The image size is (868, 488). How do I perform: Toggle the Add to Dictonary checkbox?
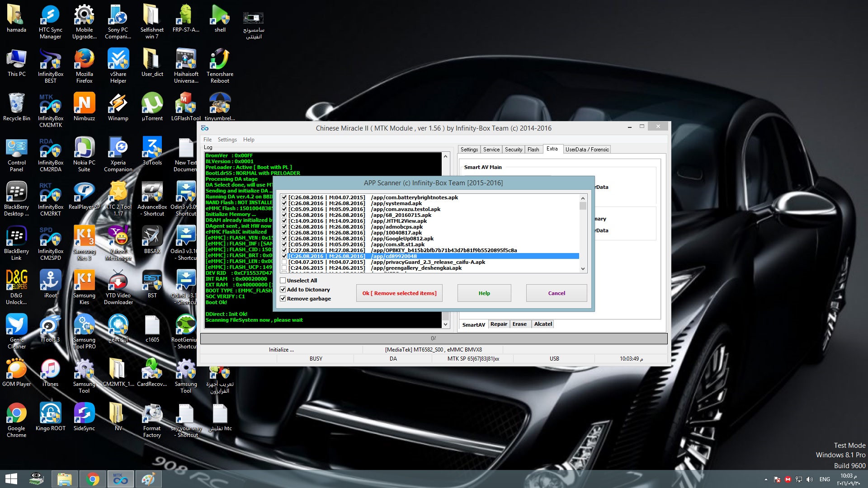pos(283,290)
